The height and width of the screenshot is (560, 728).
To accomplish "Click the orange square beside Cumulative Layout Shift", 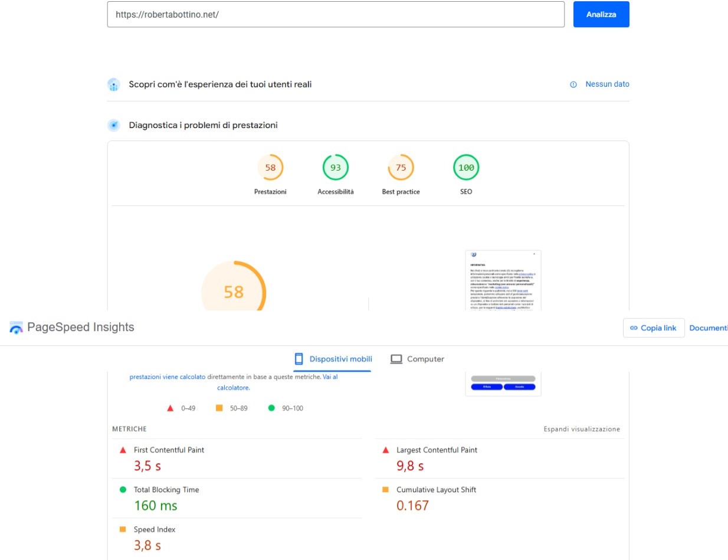I will point(386,489).
